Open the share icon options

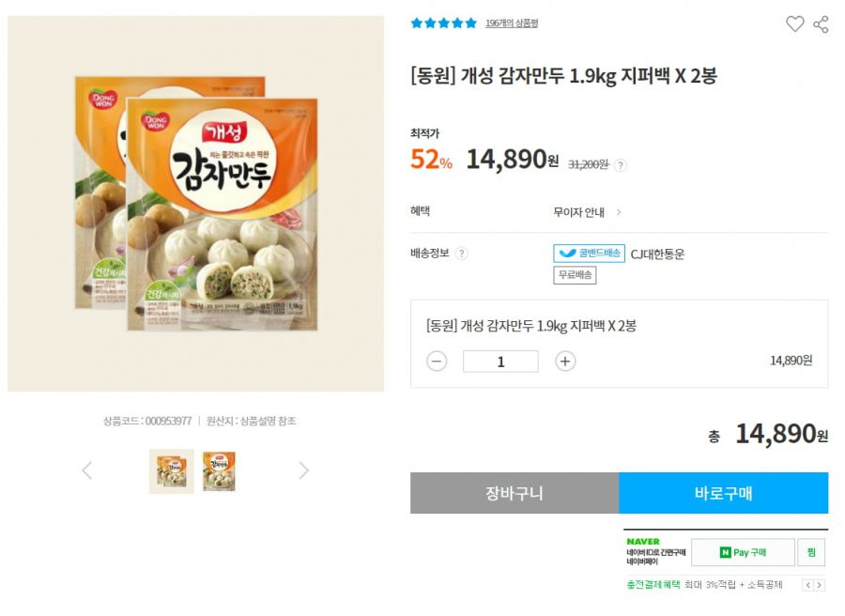point(821,24)
